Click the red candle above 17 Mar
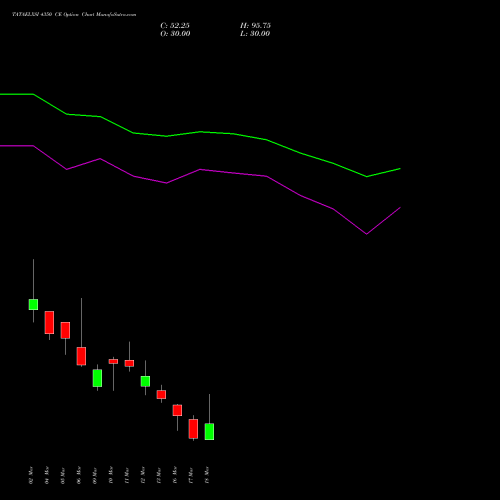This screenshot has width=500, height=500. pos(193,429)
